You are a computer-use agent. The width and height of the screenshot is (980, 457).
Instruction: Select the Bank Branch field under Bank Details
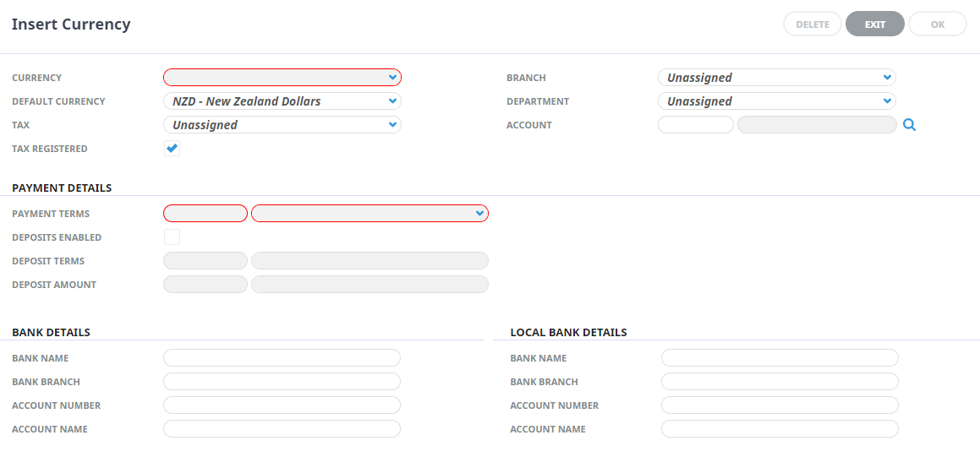coord(282,382)
